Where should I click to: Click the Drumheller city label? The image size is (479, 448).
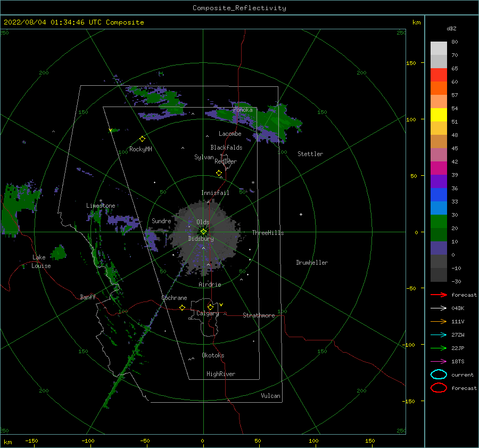pos(312,263)
